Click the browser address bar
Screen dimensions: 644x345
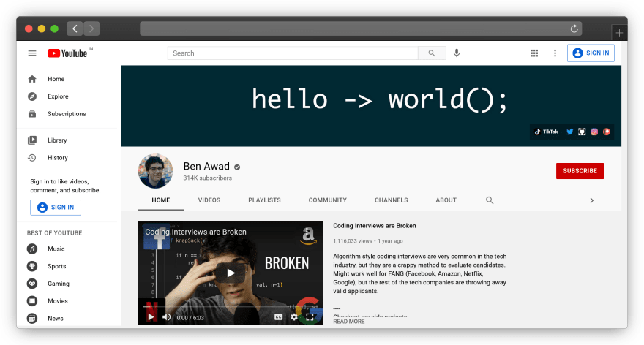[x=361, y=29]
